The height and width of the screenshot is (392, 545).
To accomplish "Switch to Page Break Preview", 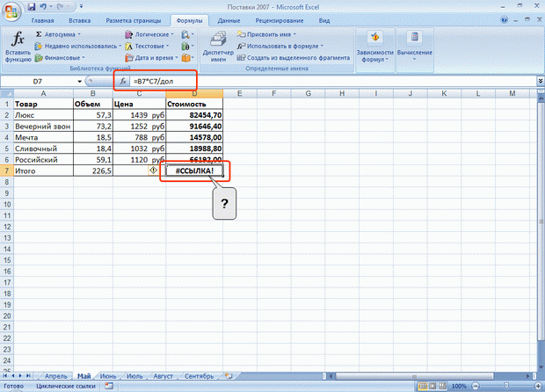I will (x=442, y=386).
